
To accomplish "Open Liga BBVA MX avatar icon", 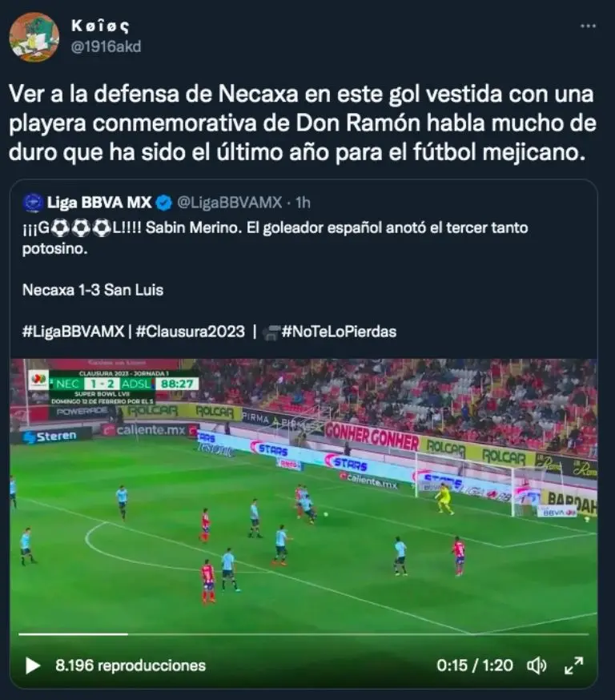I will [x=33, y=203].
